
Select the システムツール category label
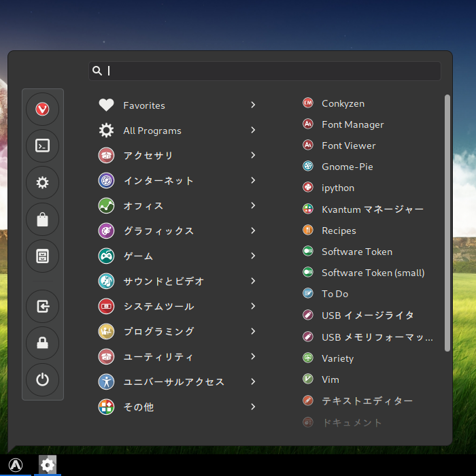pos(158,306)
